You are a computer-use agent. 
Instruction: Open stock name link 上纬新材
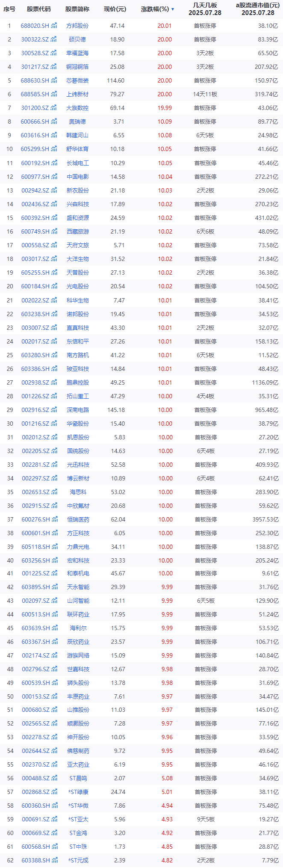tap(78, 94)
